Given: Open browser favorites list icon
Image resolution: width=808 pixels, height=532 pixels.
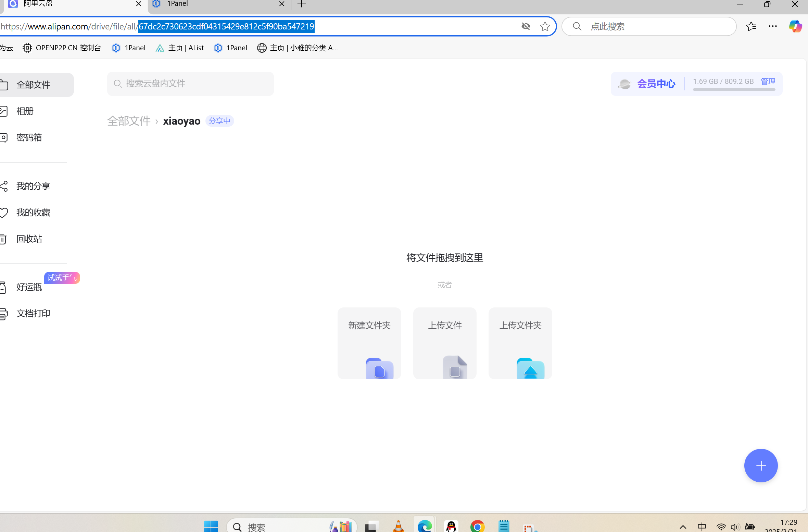Looking at the screenshot, I should [x=751, y=26].
